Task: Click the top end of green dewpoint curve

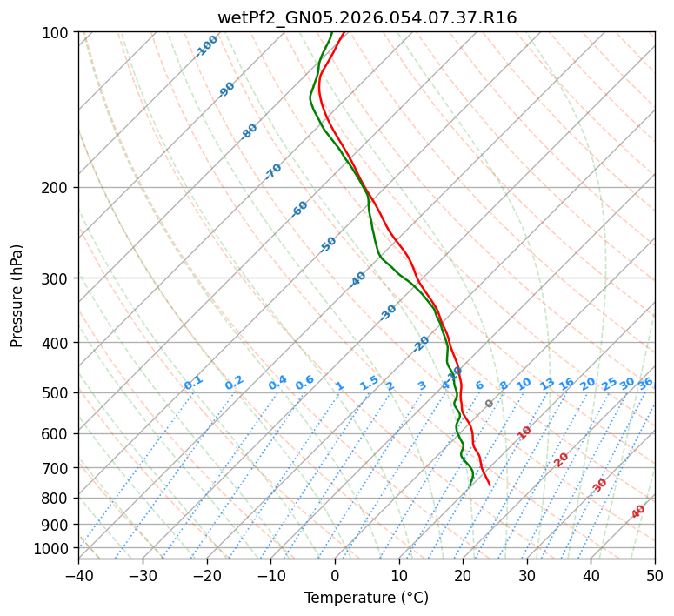Action: coord(332,32)
